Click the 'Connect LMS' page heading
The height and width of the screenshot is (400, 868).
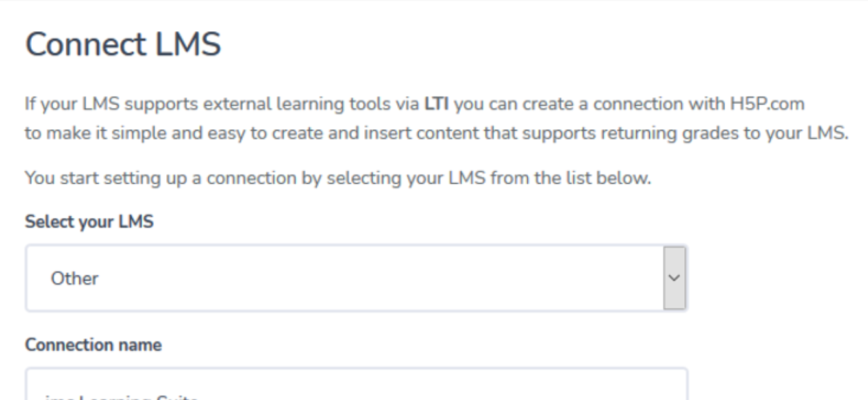click(123, 45)
